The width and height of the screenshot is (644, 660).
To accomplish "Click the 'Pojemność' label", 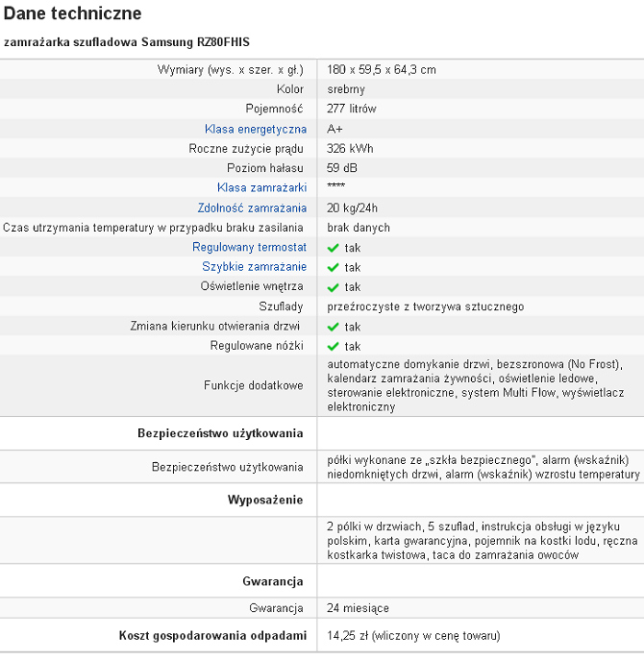I will click(x=274, y=109).
